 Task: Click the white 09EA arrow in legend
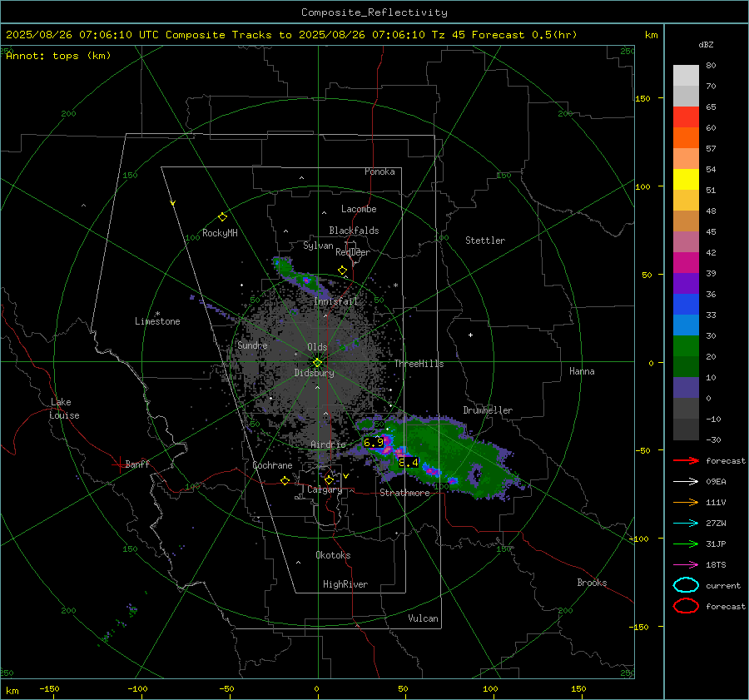pos(686,482)
